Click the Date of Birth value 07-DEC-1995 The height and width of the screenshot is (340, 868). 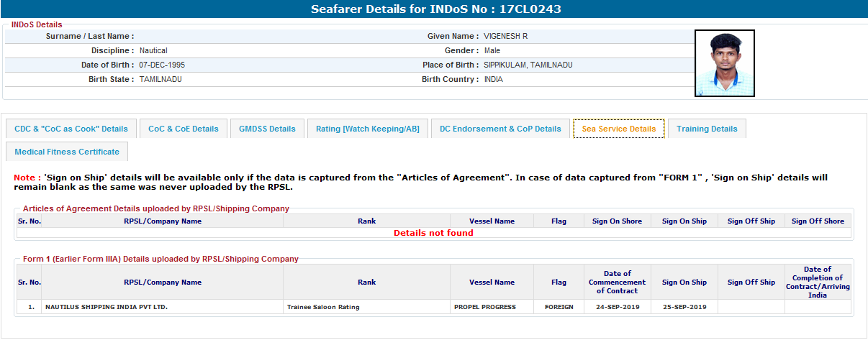tap(162, 65)
